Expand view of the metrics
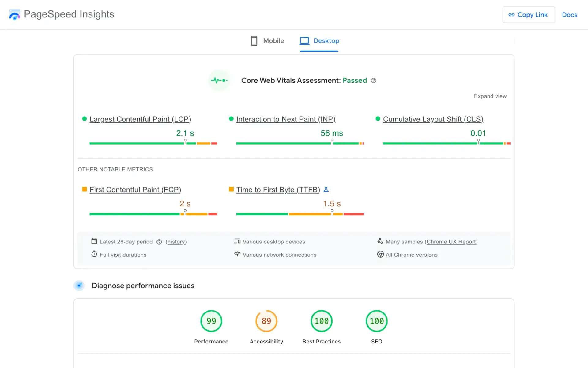 click(490, 96)
